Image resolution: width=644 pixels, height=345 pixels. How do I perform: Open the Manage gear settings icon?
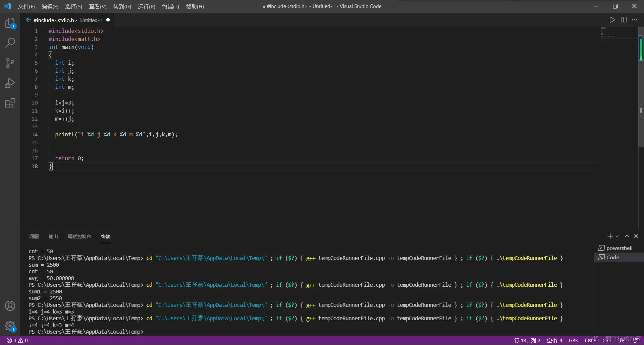click(x=10, y=326)
